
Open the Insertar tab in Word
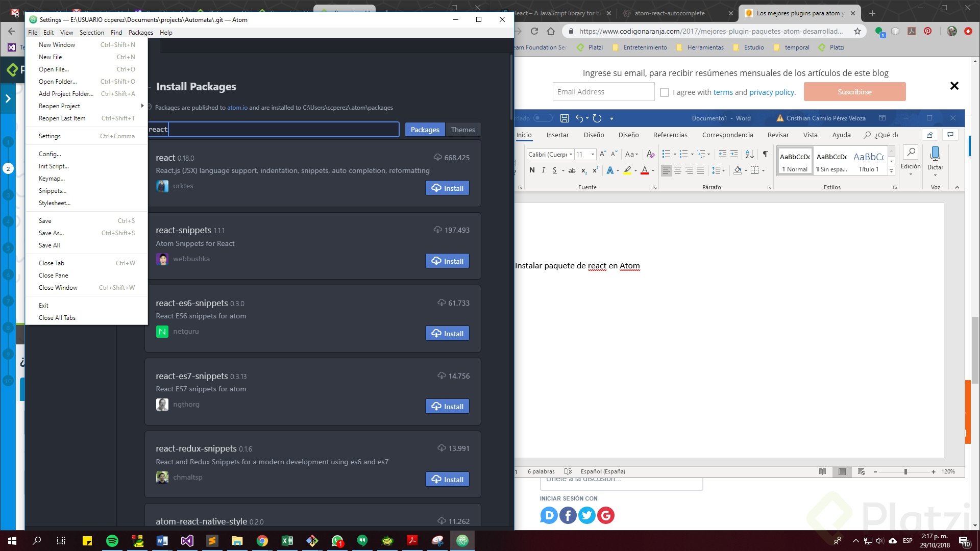click(x=557, y=135)
